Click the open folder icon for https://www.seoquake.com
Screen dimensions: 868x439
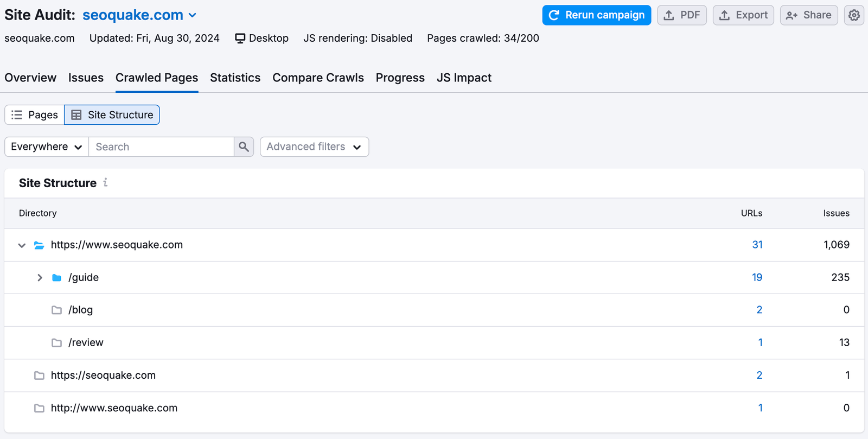click(x=39, y=245)
